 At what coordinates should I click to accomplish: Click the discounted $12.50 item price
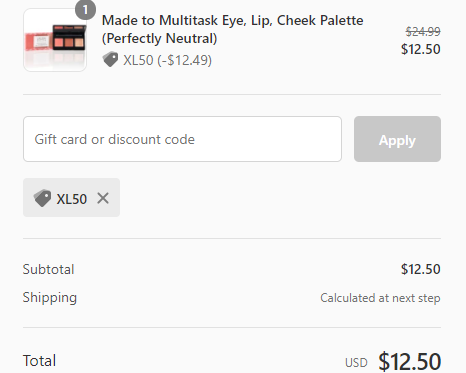click(x=421, y=49)
